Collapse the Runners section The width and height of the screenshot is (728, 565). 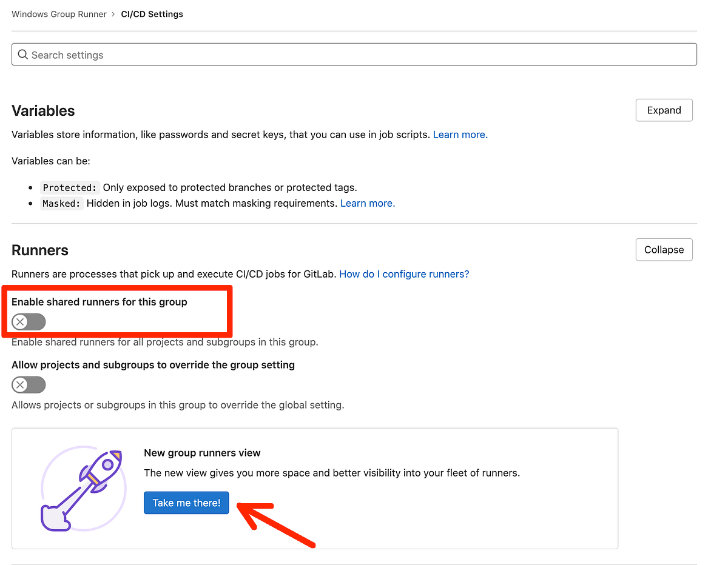pyautogui.click(x=664, y=249)
